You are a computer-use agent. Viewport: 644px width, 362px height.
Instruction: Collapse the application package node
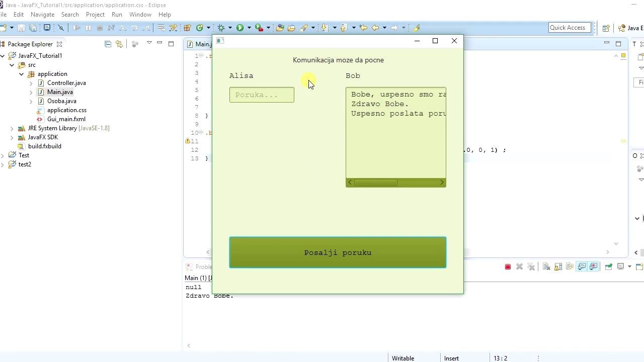point(22,74)
